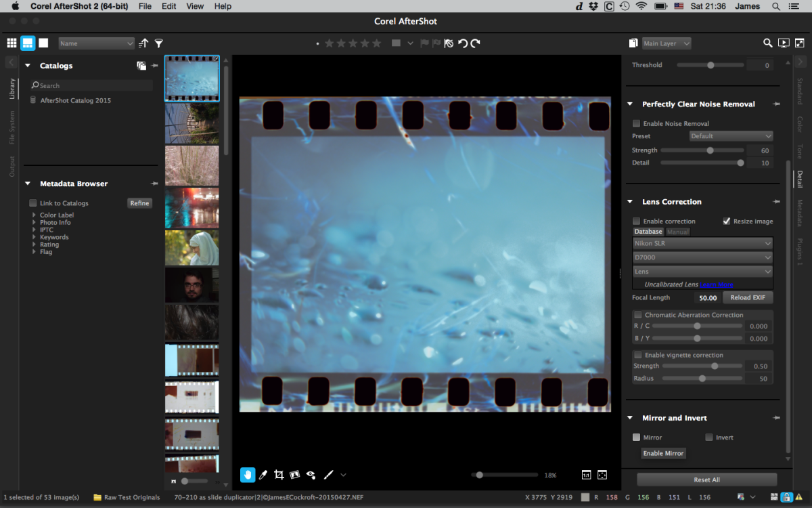Switch to the Manual lens correction tab

click(x=678, y=232)
